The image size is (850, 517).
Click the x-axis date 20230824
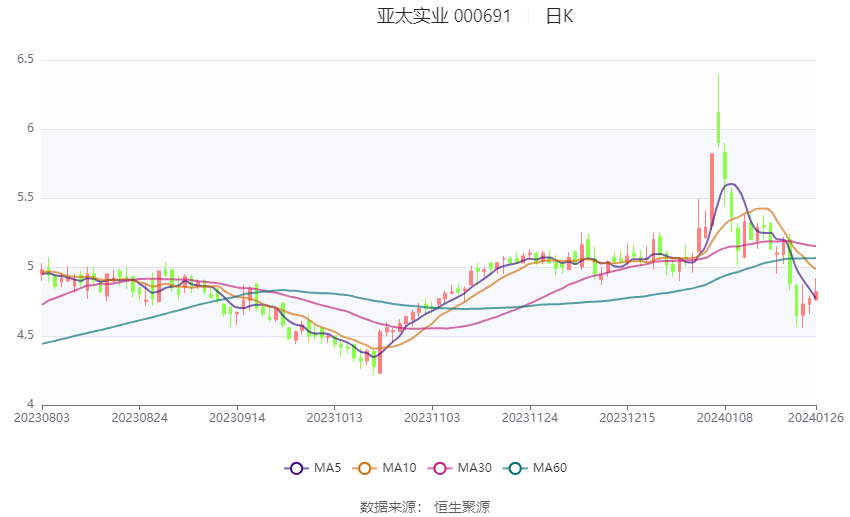pos(139,418)
